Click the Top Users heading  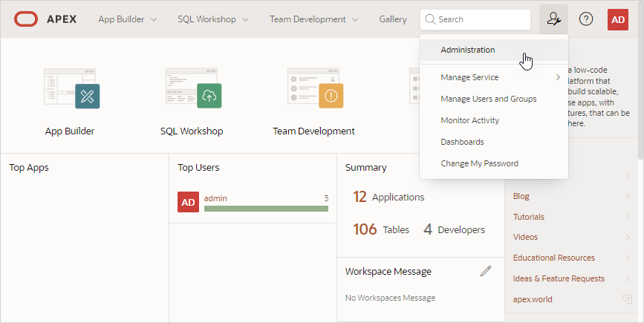pyautogui.click(x=198, y=168)
